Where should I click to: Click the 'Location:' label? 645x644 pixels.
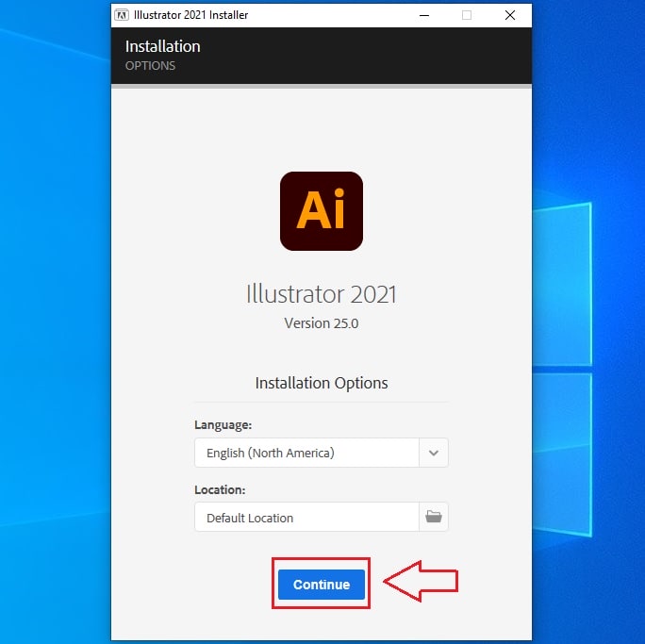220,489
